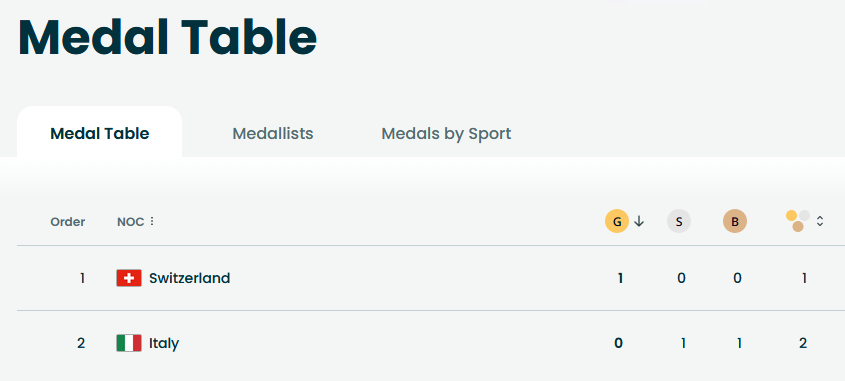Toggle sort arrows beside total medals

coord(820,221)
